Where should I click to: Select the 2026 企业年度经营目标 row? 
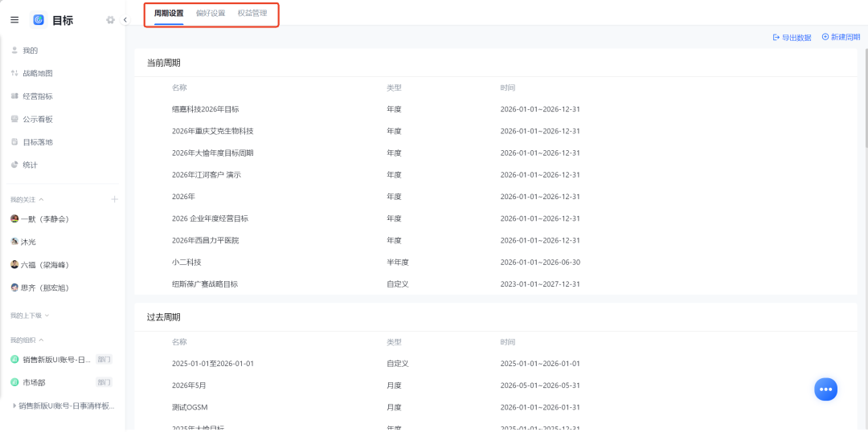495,218
